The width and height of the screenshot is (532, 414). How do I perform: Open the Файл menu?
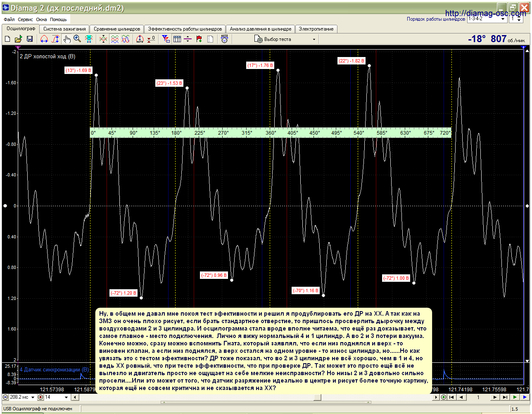(x=9, y=19)
